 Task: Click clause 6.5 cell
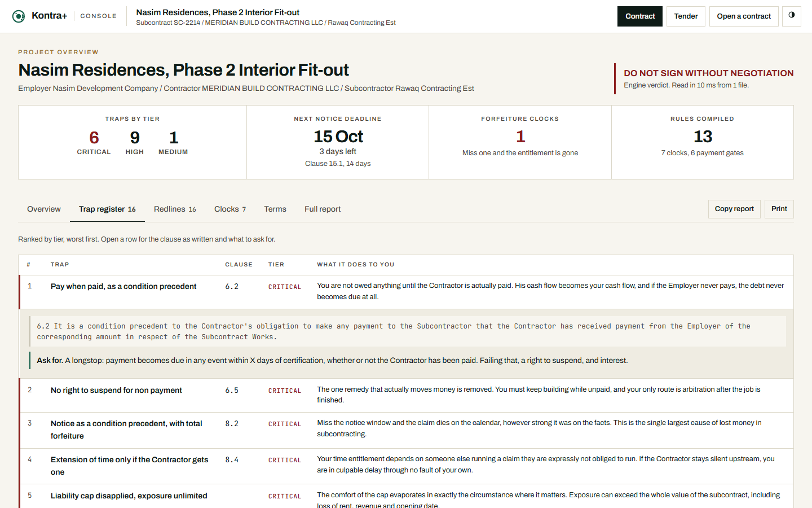pyautogui.click(x=232, y=390)
